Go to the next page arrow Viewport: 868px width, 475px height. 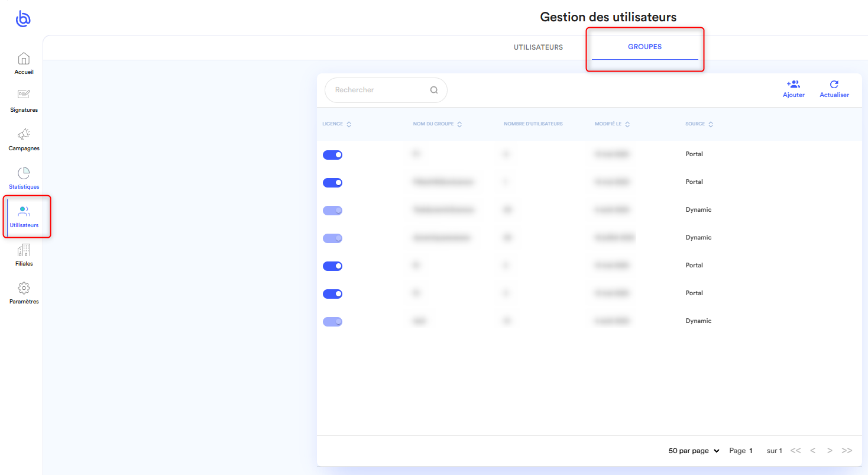[830, 451]
